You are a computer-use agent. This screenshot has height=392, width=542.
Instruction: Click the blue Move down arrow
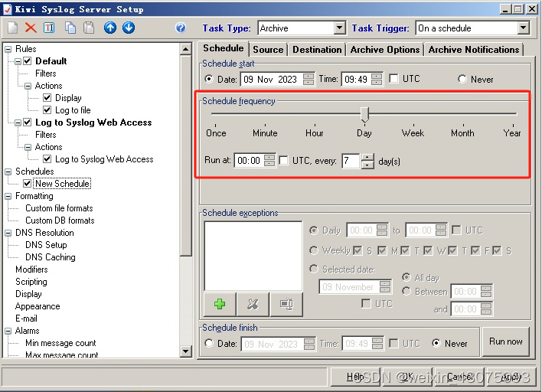[x=129, y=28]
